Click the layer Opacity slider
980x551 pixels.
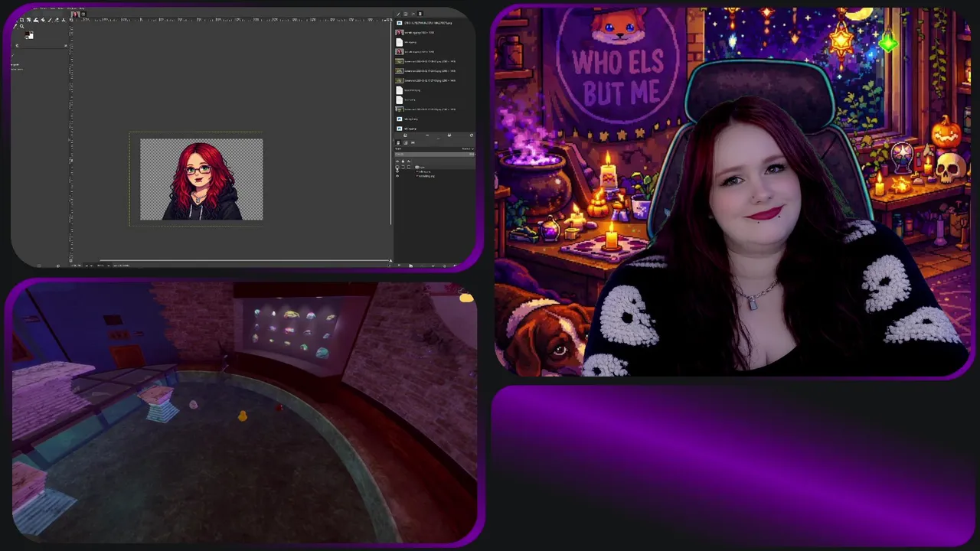[x=434, y=155]
